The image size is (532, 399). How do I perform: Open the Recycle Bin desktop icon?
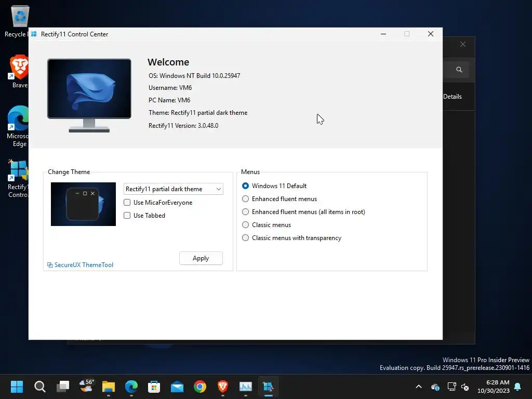coord(17,21)
